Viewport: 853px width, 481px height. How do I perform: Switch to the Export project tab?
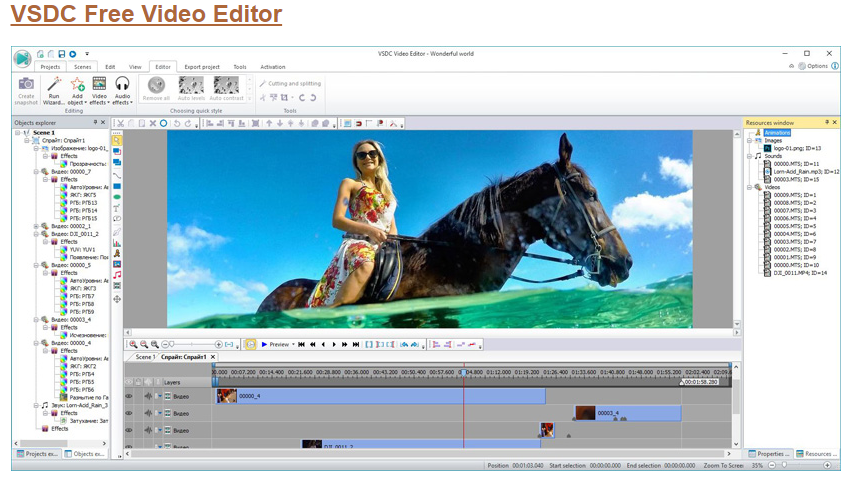click(202, 67)
